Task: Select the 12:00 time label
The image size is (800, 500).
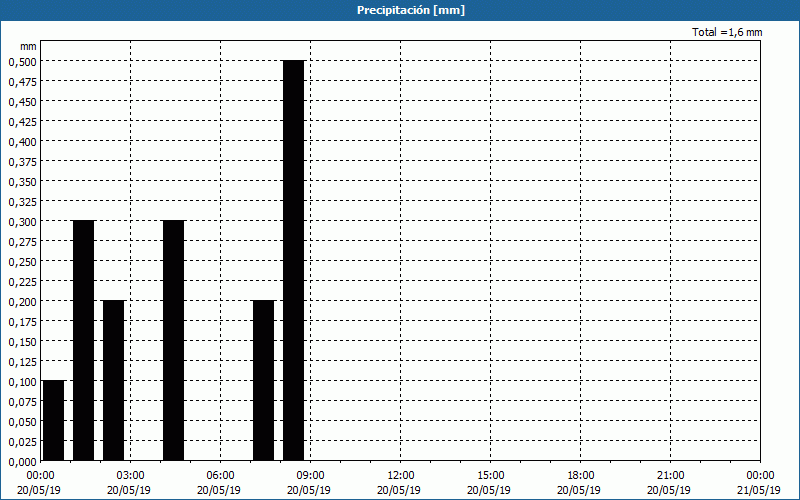Action: (401, 476)
